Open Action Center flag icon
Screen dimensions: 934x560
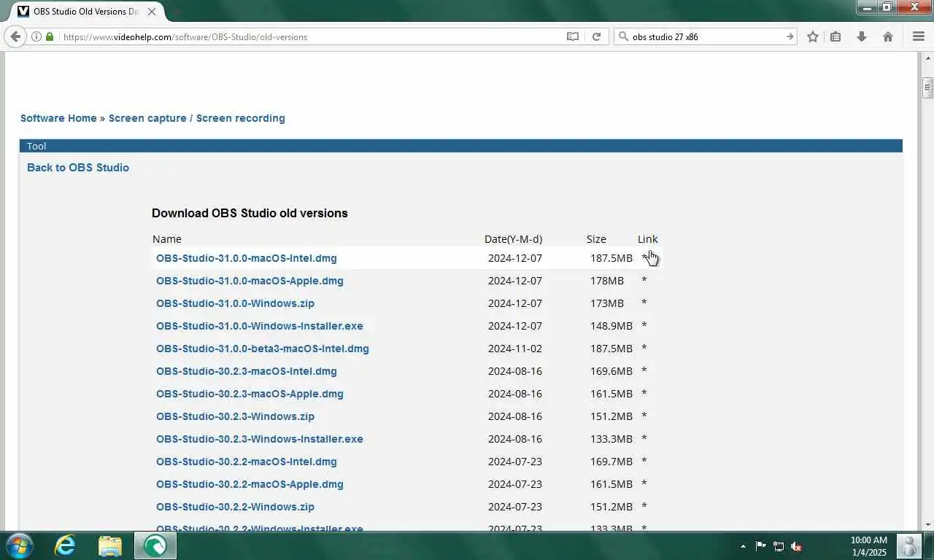tap(760, 546)
